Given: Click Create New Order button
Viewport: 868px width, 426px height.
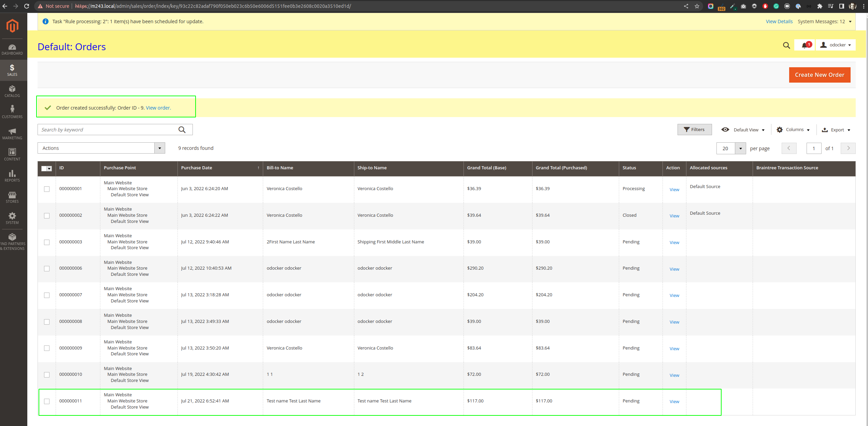Looking at the screenshot, I should pos(819,75).
